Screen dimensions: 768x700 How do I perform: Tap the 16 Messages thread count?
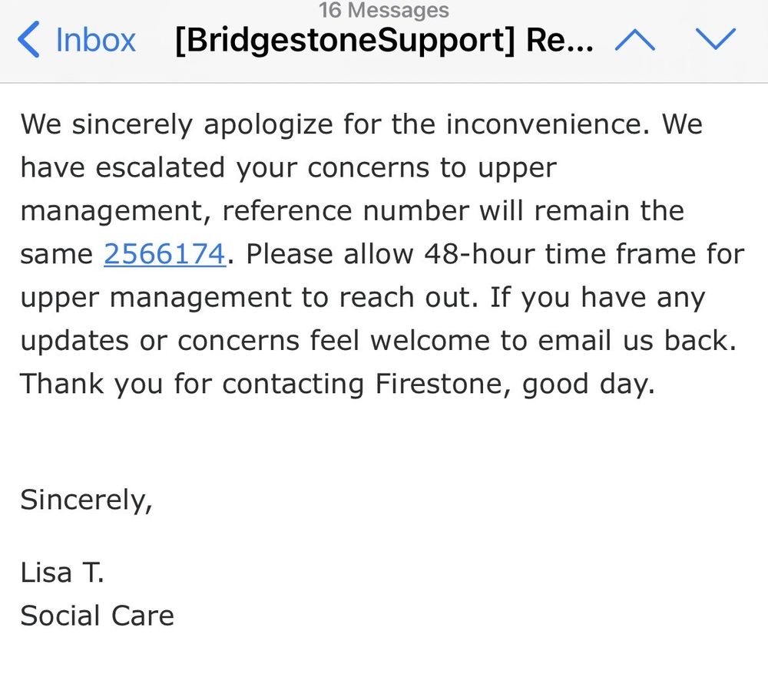(x=384, y=11)
